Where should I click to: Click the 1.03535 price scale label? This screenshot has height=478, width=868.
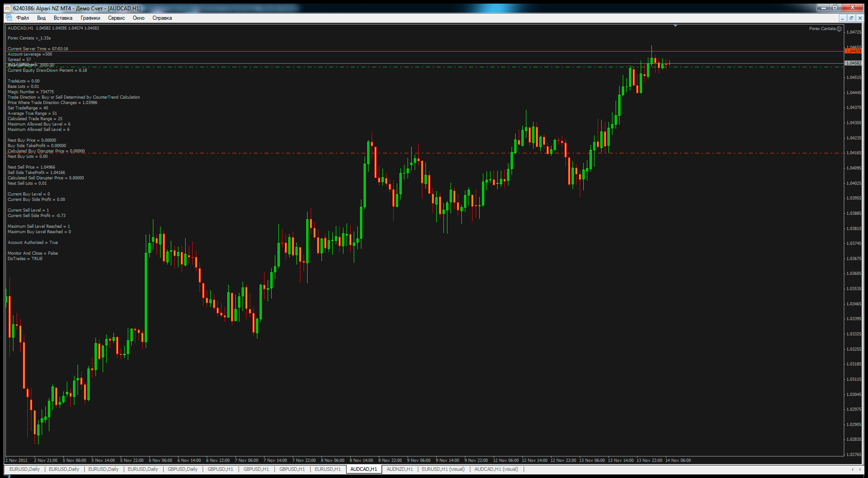coord(854,289)
